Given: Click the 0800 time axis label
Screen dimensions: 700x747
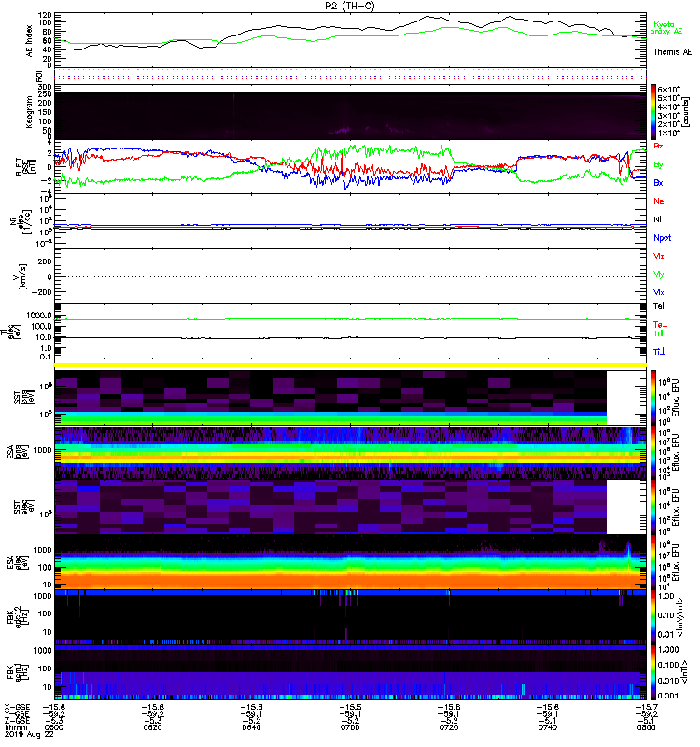Looking at the screenshot, I should [646, 727].
